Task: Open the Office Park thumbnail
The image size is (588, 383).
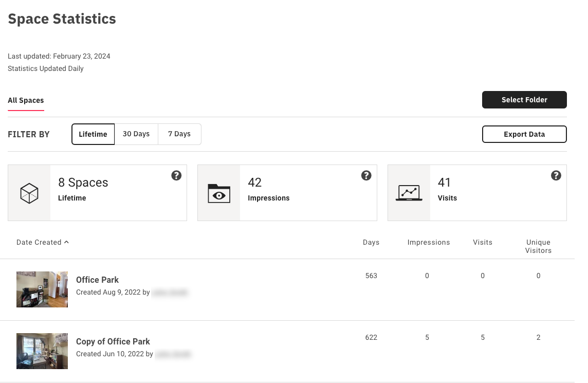Action: 42,289
